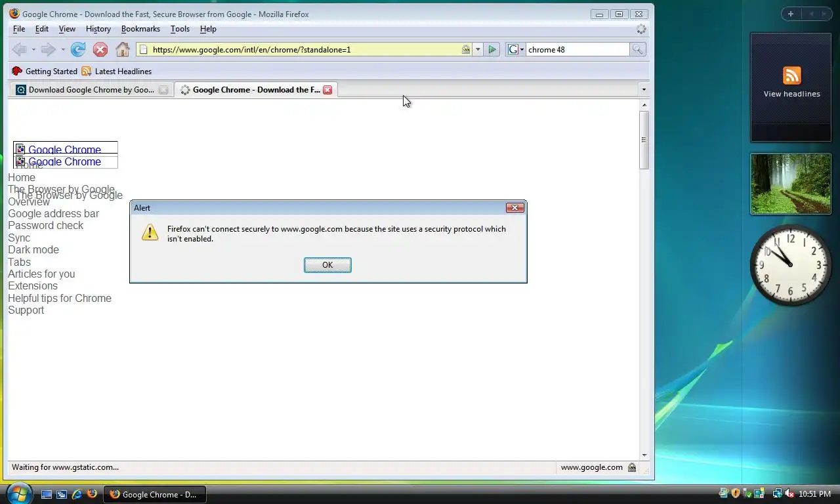Viewport: 840px width, 504px height.
Task: Open the Sync page link
Action: coord(19,238)
